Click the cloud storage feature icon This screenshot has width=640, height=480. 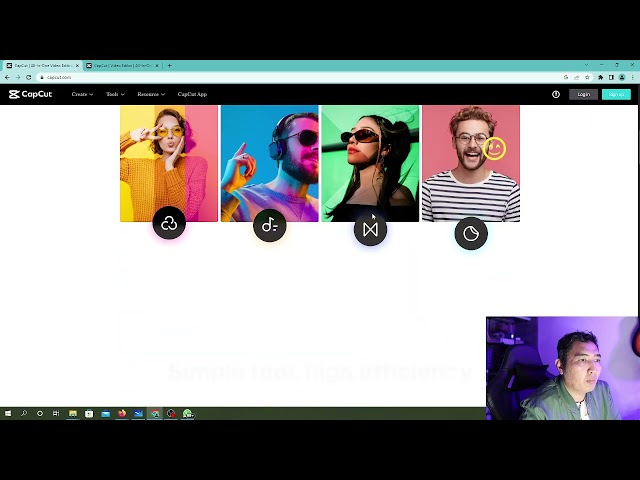click(x=169, y=223)
